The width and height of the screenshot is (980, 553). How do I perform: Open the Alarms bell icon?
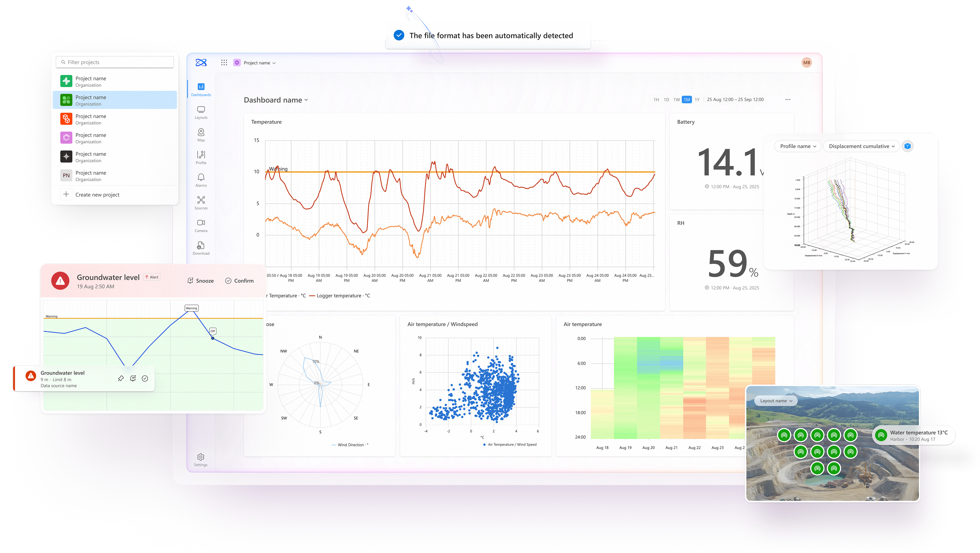(x=201, y=179)
